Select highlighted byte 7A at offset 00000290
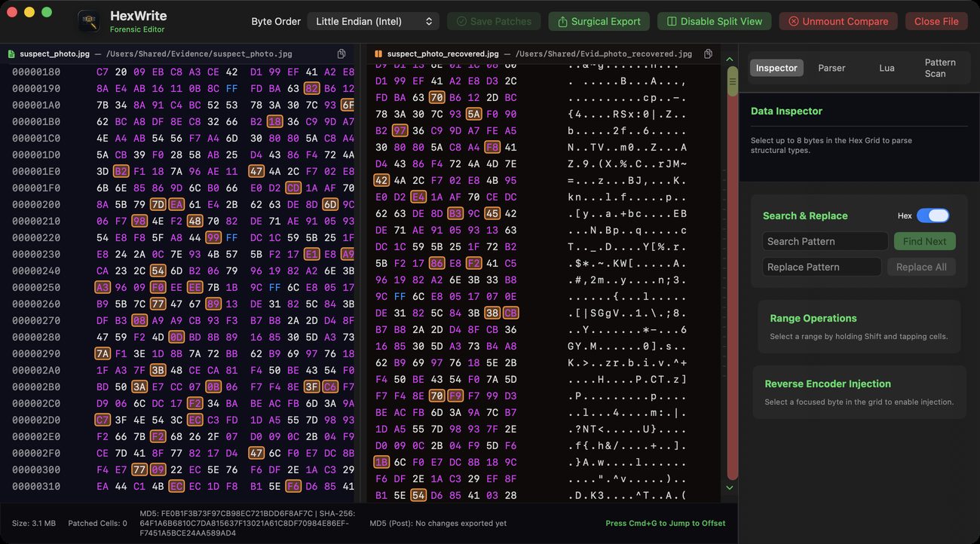 [103, 353]
